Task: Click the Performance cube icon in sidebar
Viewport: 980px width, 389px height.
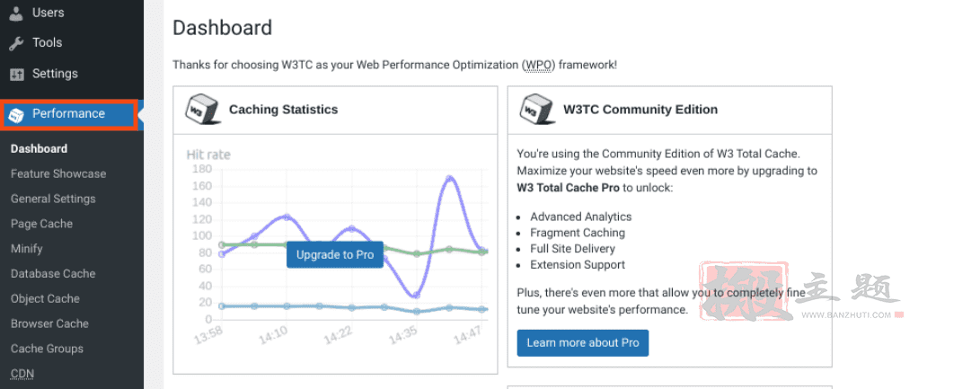Action: [x=17, y=114]
